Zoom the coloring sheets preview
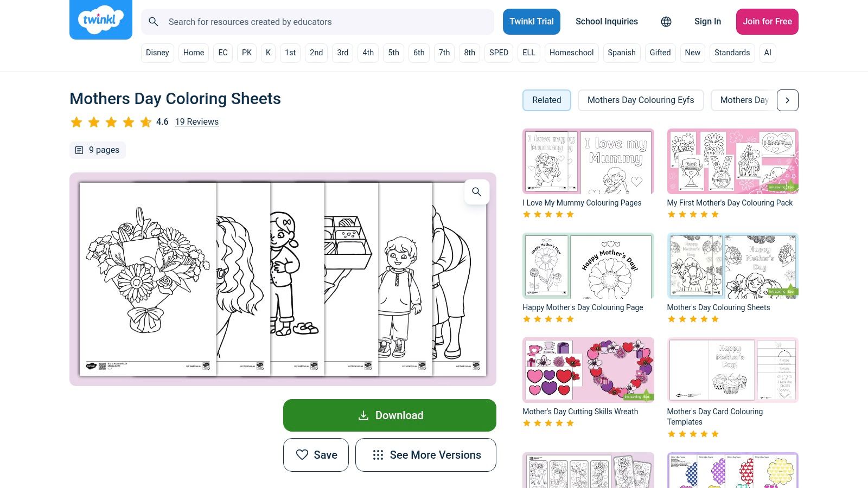Image resolution: width=868 pixels, height=488 pixels. pos(476,192)
